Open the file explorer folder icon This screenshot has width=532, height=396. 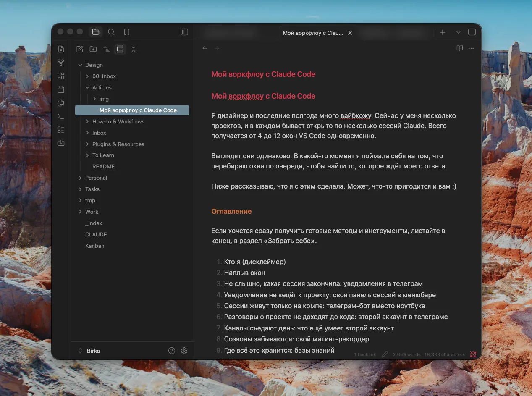[96, 32]
